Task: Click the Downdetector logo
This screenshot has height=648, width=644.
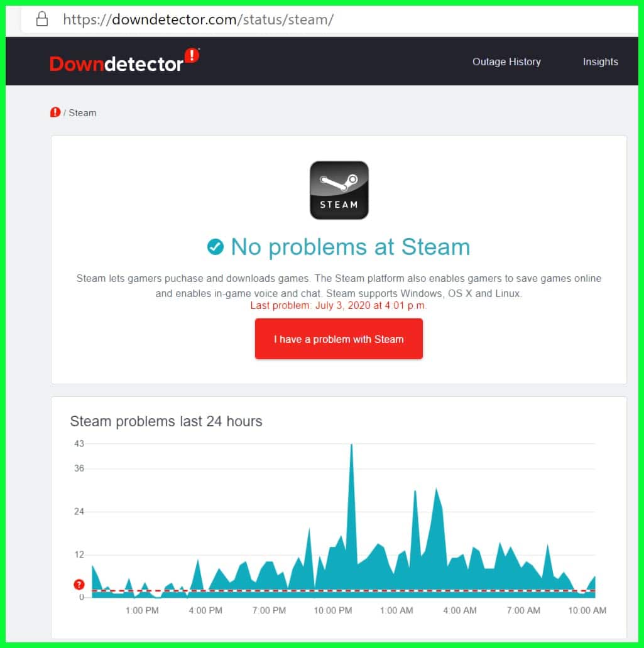Action: [x=124, y=61]
